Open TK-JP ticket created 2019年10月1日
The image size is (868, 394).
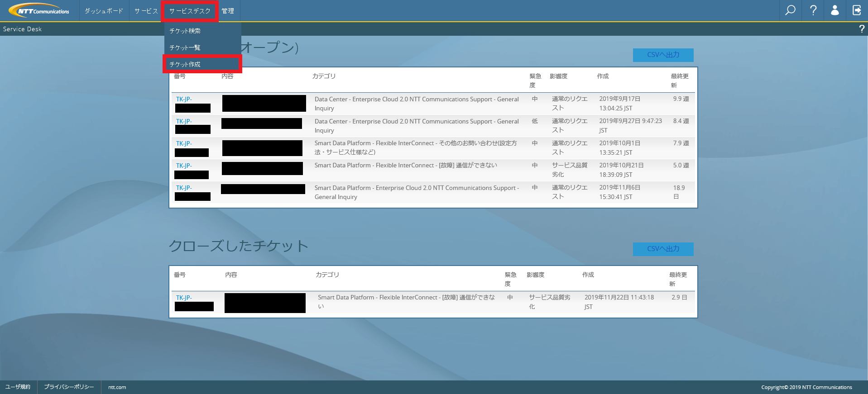click(184, 143)
